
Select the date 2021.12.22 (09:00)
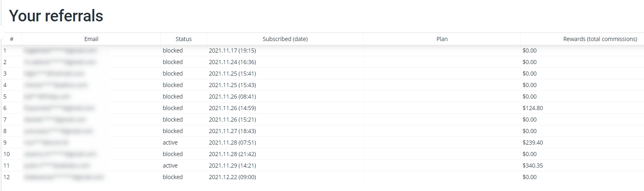coord(232,177)
